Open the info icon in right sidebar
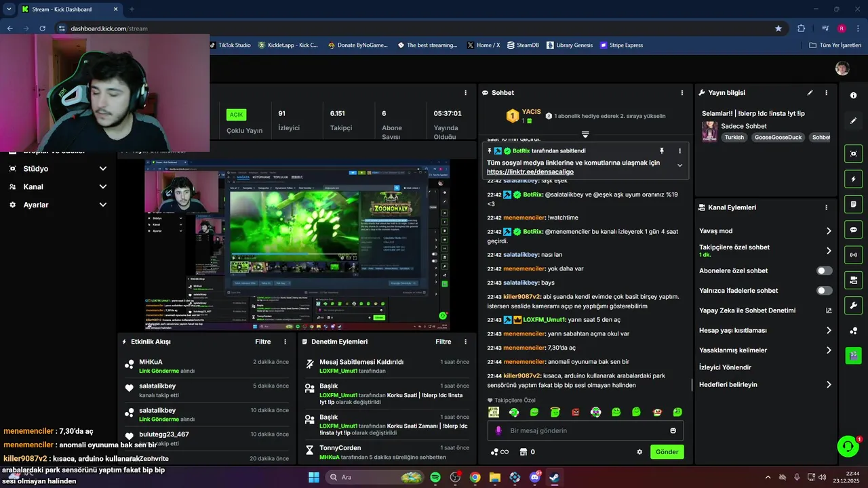The image size is (868, 488). click(x=854, y=96)
